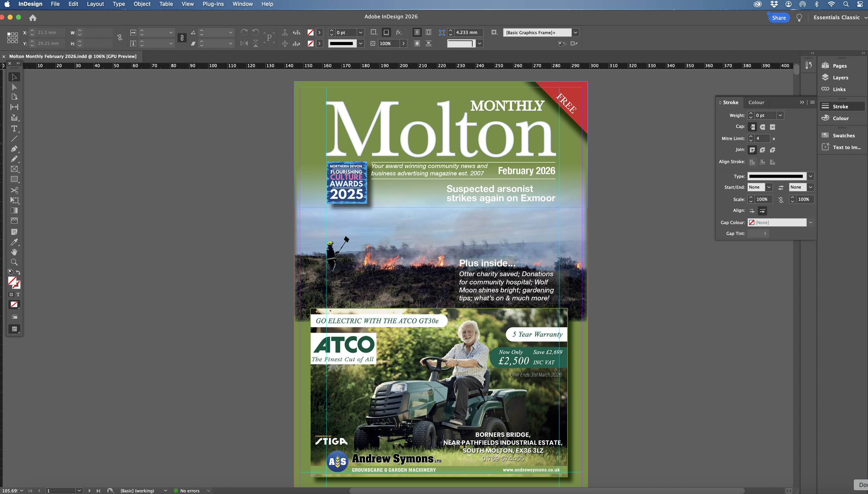Open the Object menu

[x=142, y=4]
